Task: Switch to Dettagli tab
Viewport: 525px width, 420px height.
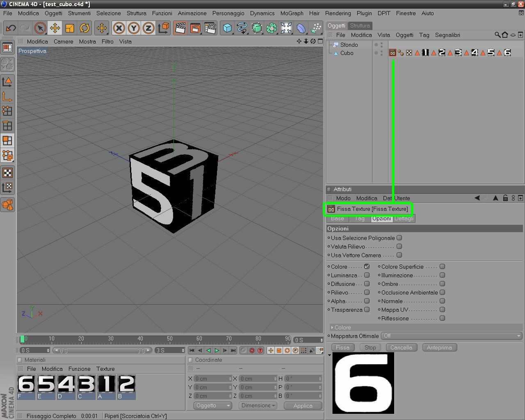Action: point(404,219)
